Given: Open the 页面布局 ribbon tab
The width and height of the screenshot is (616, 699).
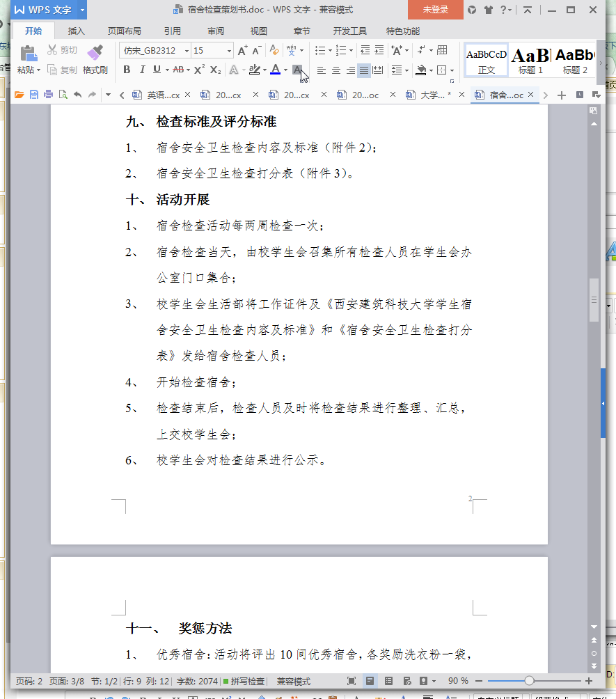Looking at the screenshot, I should click(125, 31).
